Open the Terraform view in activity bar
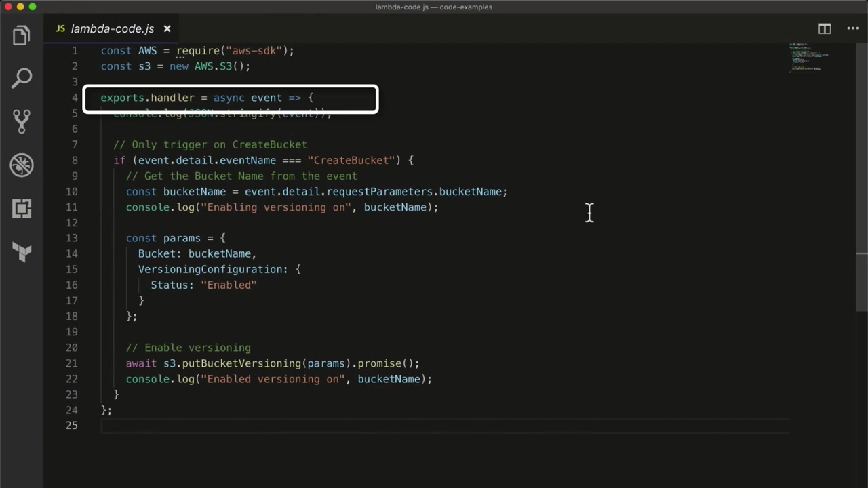 coord(22,252)
